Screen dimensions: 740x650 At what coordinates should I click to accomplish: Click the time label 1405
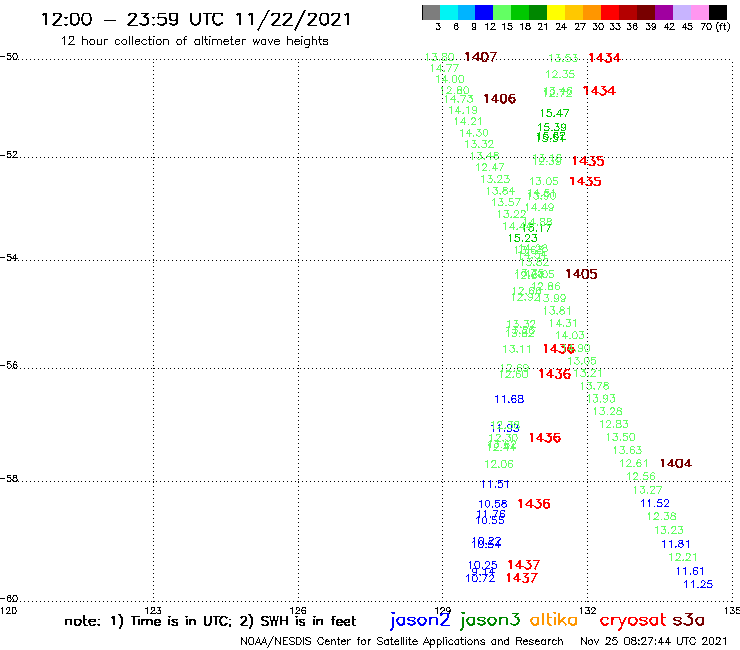(x=581, y=274)
